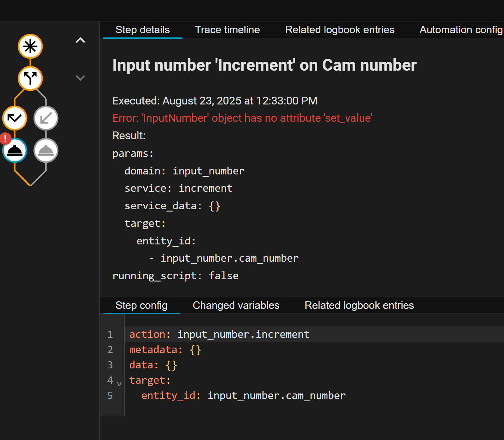Click the Step details tab
Screen dimensions: 504x440
click(x=142, y=30)
